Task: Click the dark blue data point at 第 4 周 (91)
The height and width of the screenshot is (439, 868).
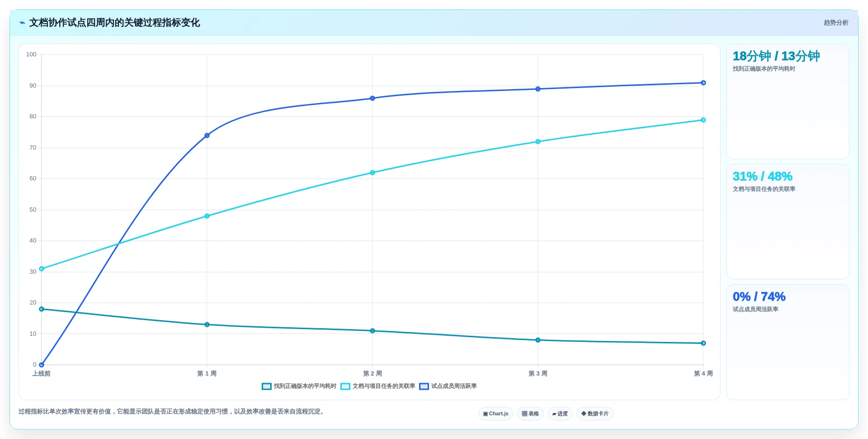Action: click(703, 83)
